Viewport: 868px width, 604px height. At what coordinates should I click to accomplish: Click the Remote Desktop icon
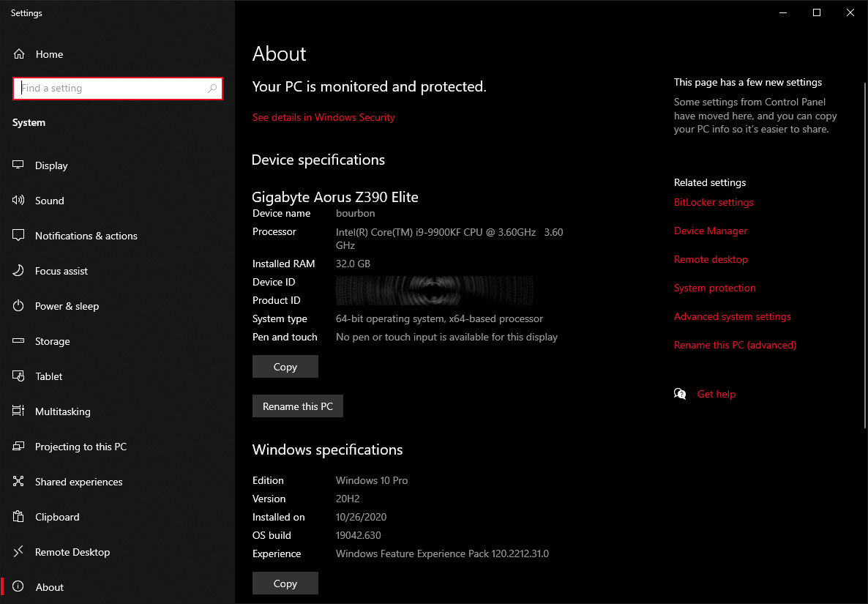(18, 551)
